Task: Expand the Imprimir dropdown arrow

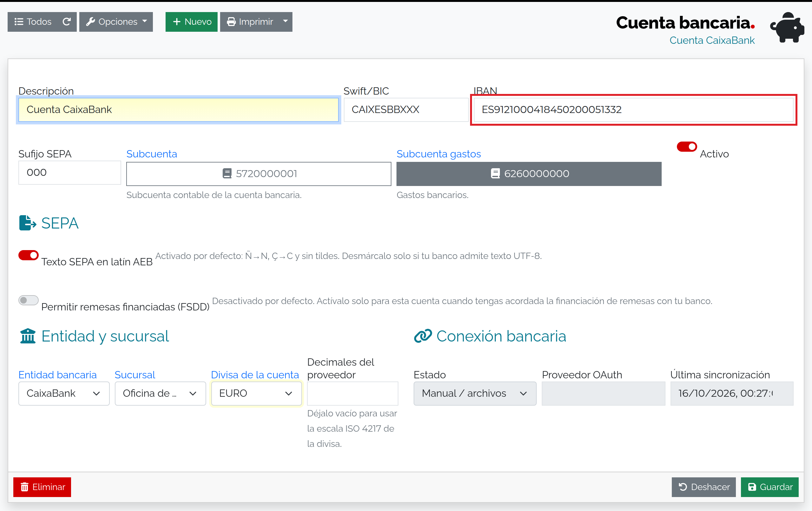Action: point(285,22)
